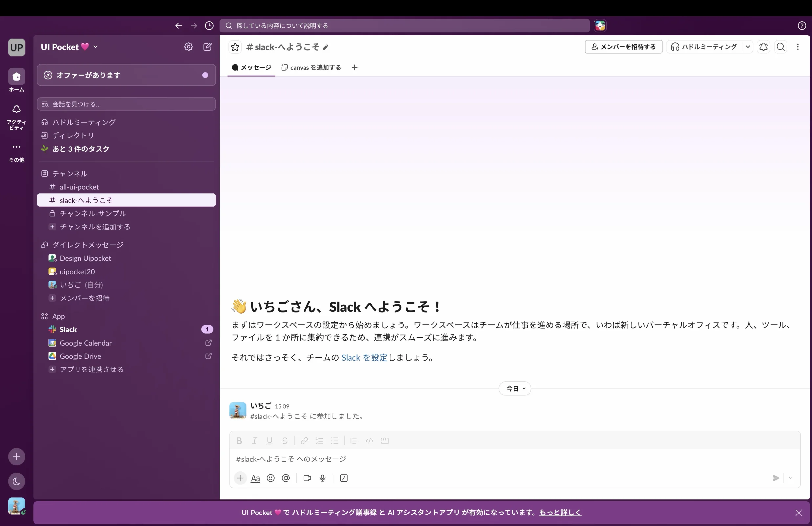Viewport: 812px width, 526px height.
Task: Collapse the チャンネル section
Action: pos(70,174)
